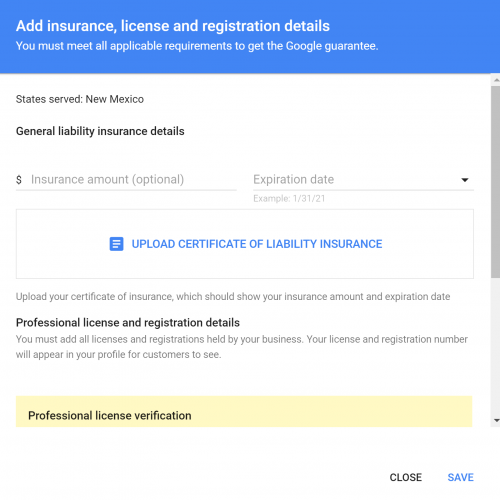The image size is (500, 500).
Task: Click the document icon beside Upload Certificate
Action: [116, 244]
